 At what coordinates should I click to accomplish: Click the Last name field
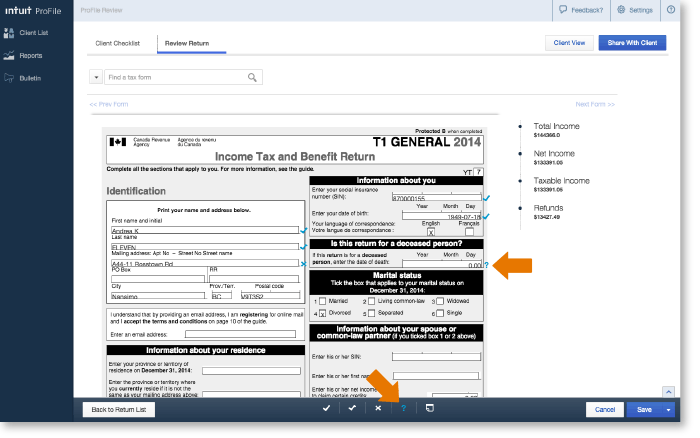click(205, 246)
